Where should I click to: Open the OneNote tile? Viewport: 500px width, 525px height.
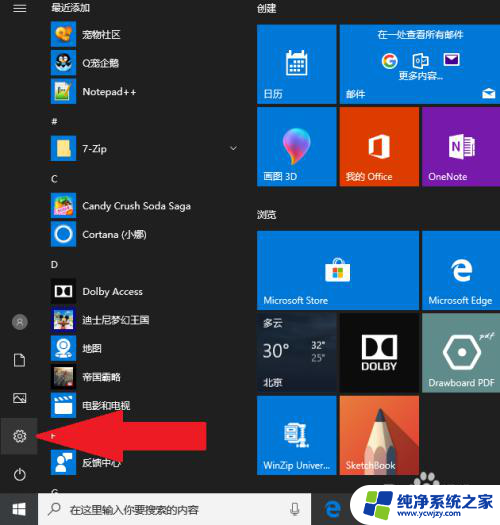pos(461,146)
